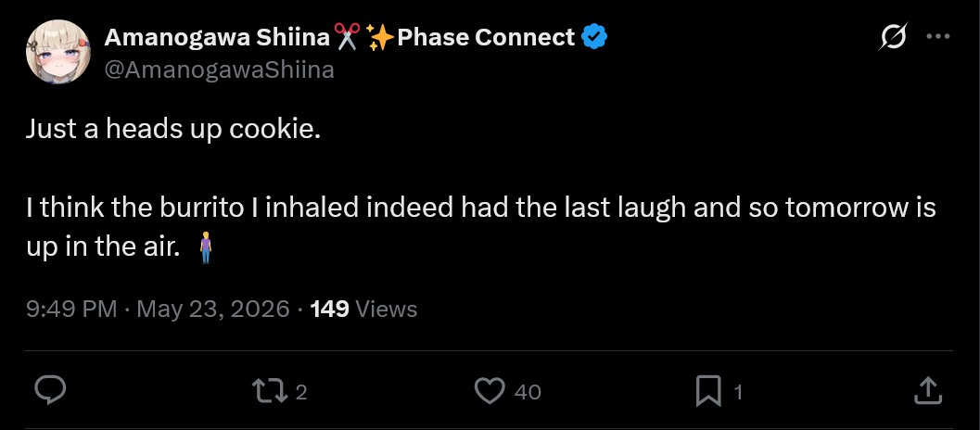
Task: Click the @AmanogawaShiina handle
Action: pos(220,70)
